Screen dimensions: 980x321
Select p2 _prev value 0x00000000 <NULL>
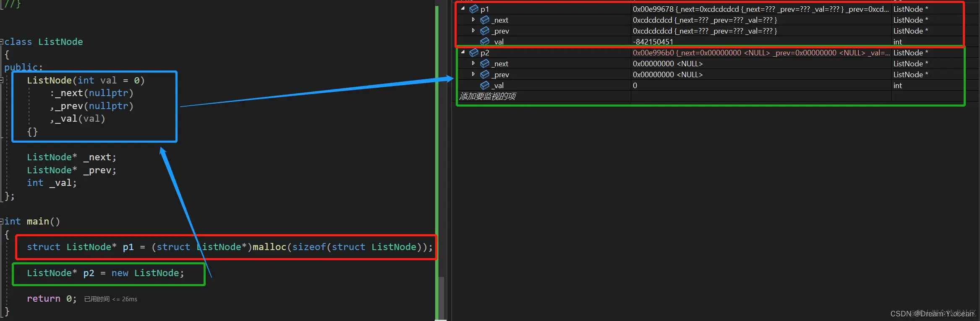tap(668, 74)
